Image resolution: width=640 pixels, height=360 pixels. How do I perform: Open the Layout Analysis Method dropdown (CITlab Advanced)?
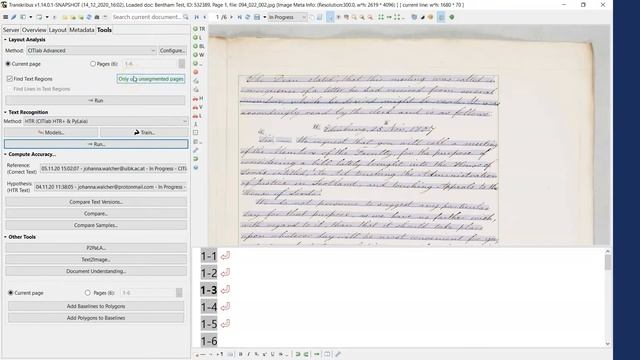point(91,51)
